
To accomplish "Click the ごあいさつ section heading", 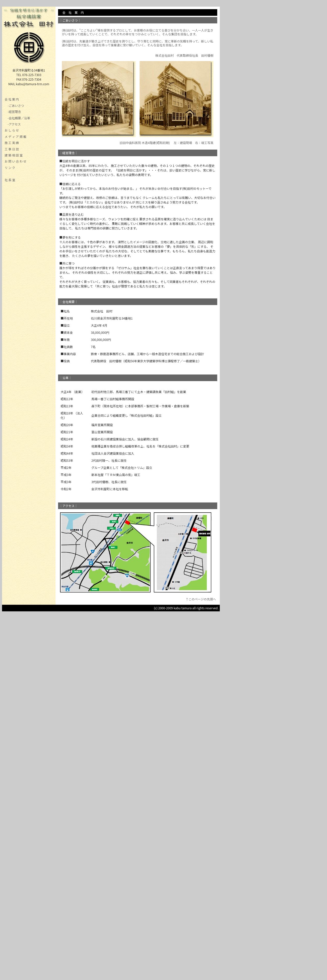I will click(x=138, y=20).
